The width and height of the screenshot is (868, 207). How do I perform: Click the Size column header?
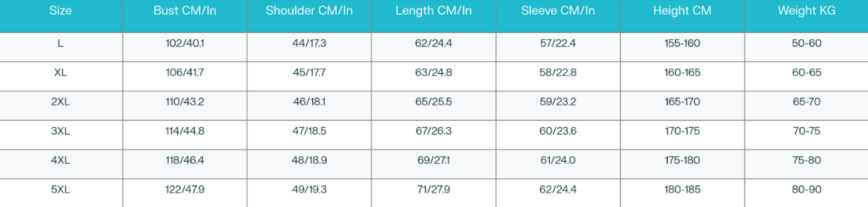[60, 11]
